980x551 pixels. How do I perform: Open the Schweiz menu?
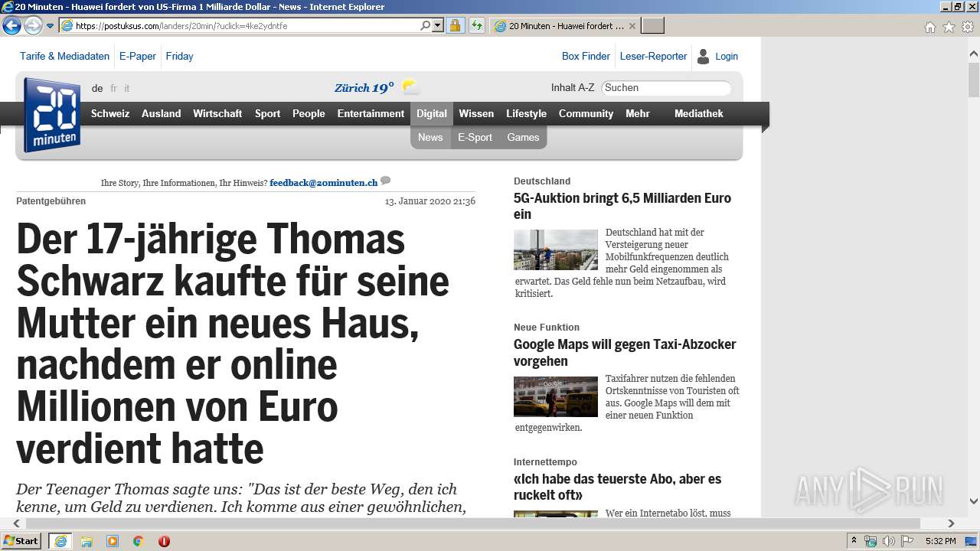pos(110,113)
